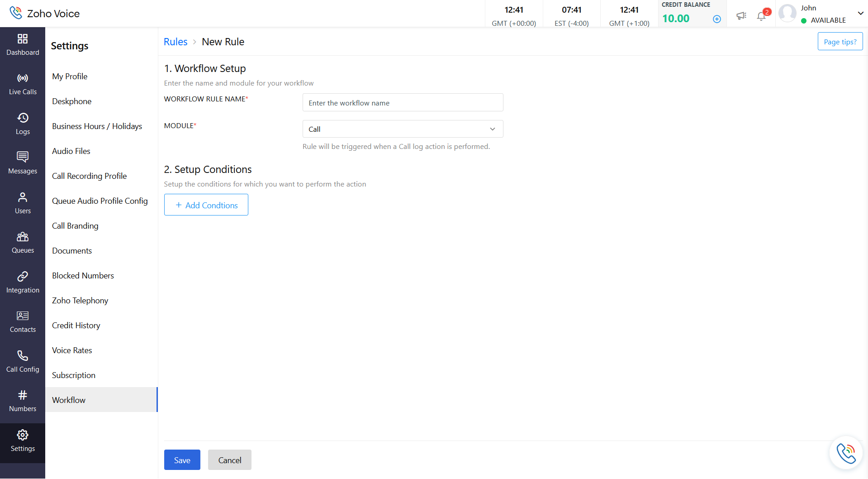Cancel the new rule
The height and width of the screenshot is (479, 868).
(x=230, y=460)
